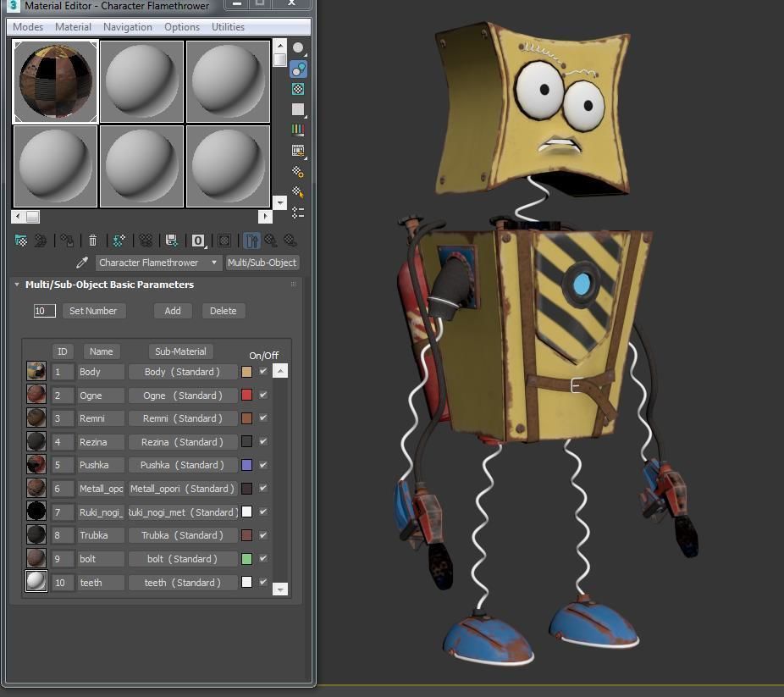The width and height of the screenshot is (784, 697).
Task: Uncheck the Body sub-material On/Off checkbox
Action: [x=263, y=371]
